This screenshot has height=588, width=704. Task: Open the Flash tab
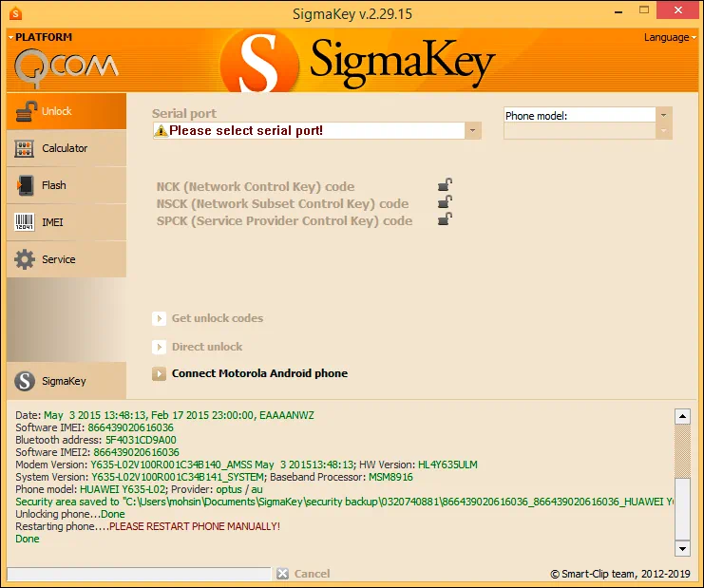click(x=67, y=185)
